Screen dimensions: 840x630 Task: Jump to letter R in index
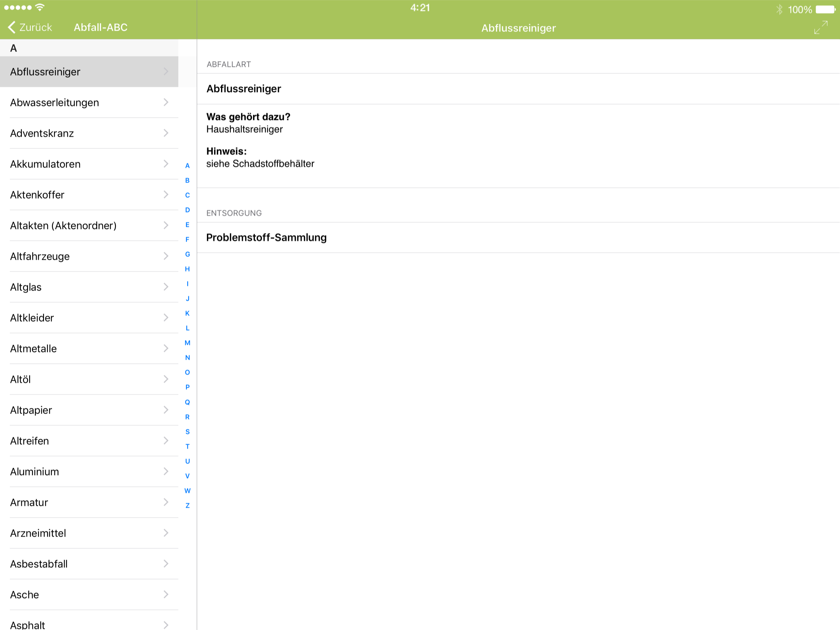click(188, 417)
